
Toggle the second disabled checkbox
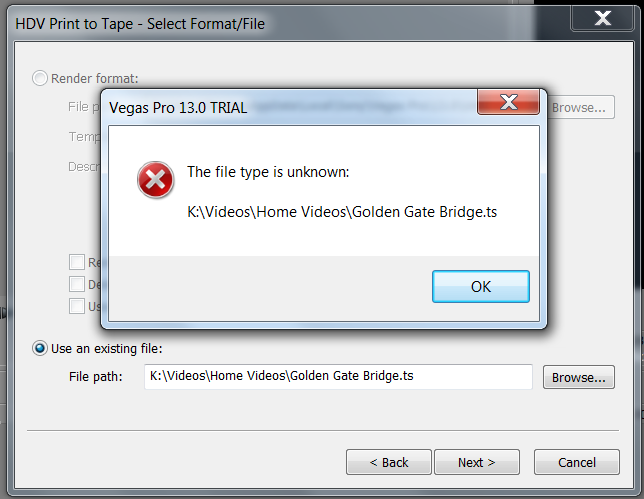(77, 284)
